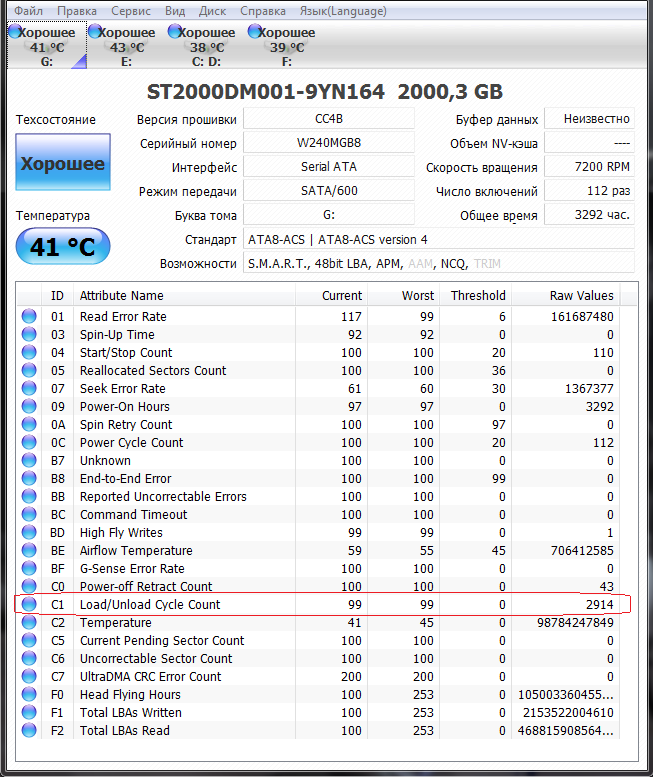Click drive title ST2000DM001-9YN164 2000,3 GB
653x777 pixels.
[325, 92]
